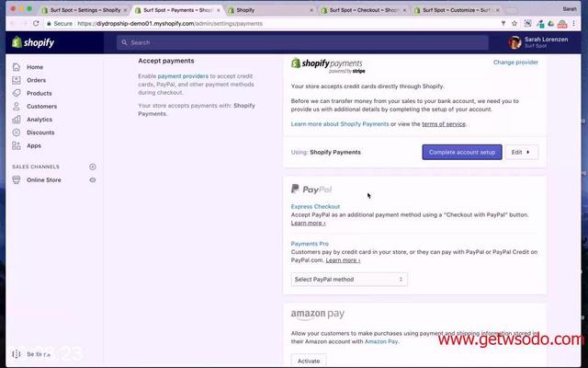Click the filter extension icon in address bar
Image resolution: width=588 pixels, height=368 pixels.
click(503, 23)
